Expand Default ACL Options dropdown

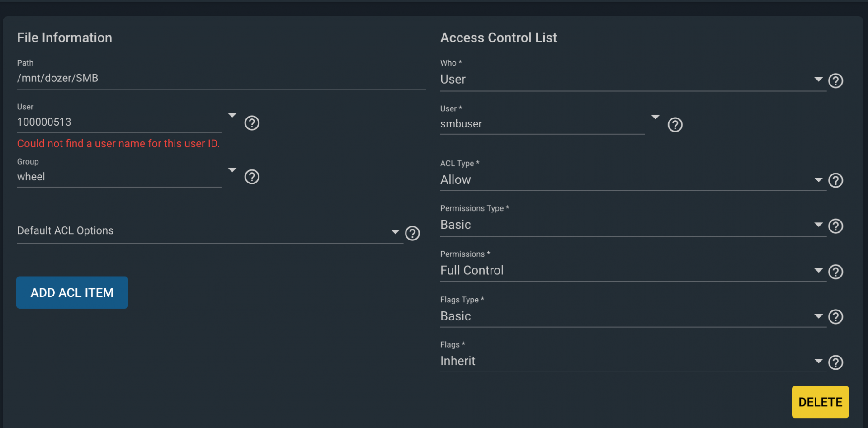click(x=210, y=231)
